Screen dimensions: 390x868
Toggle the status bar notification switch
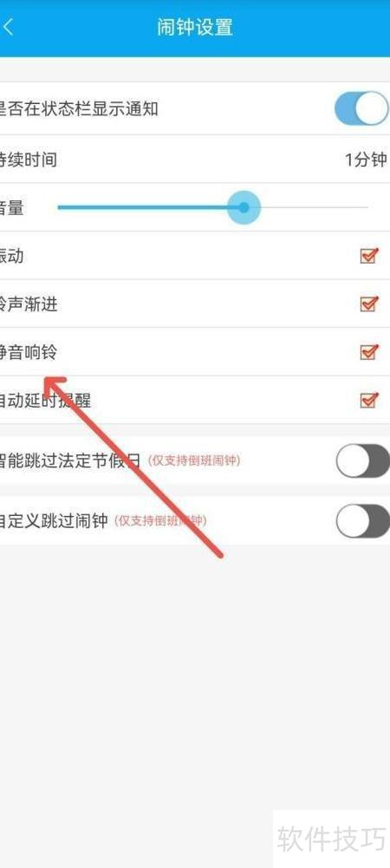pos(362,108)
